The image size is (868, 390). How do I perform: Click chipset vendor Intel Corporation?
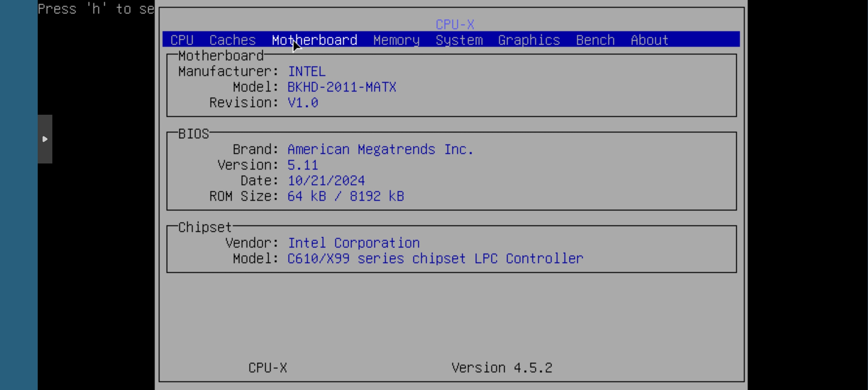pos(353,243)
